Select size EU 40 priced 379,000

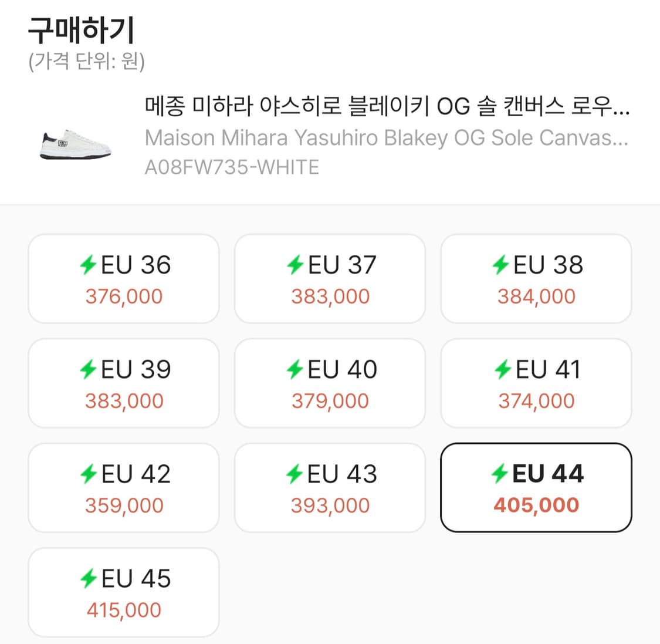330,383
